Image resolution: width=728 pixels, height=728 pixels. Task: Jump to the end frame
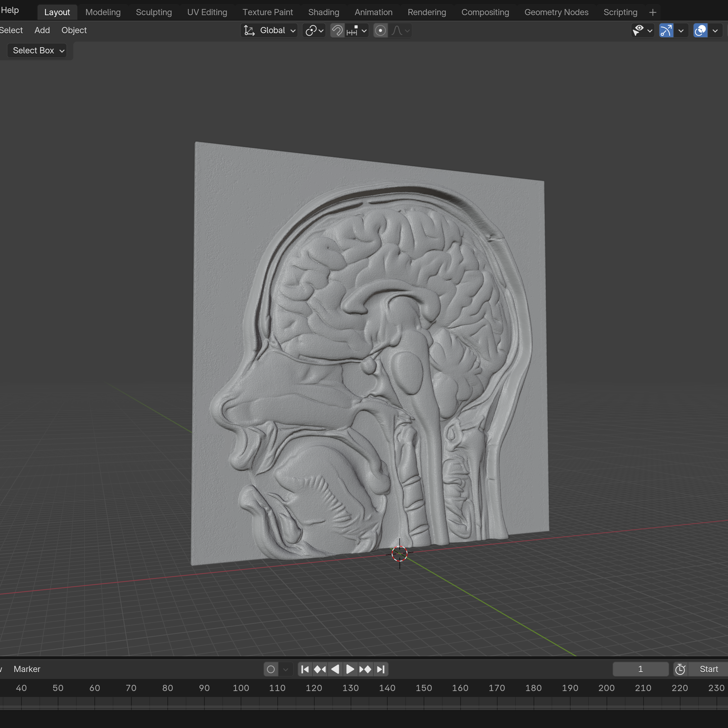click(380, 669)
